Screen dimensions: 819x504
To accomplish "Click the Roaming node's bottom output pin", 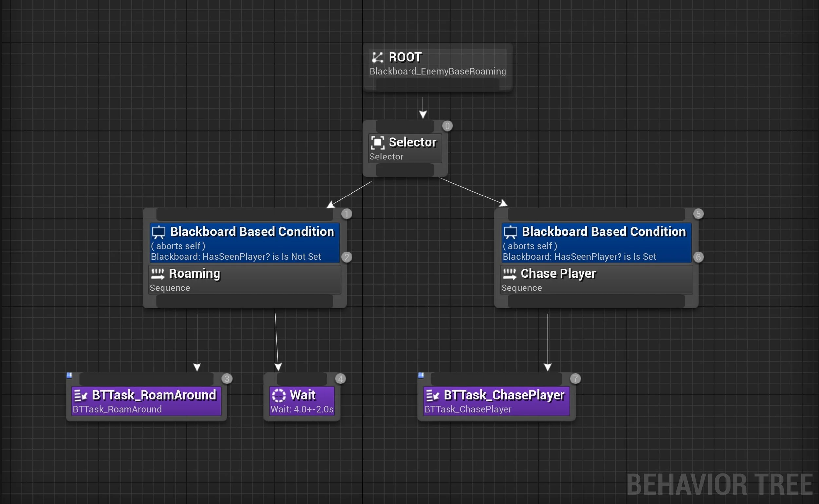I will coord(244,301).
